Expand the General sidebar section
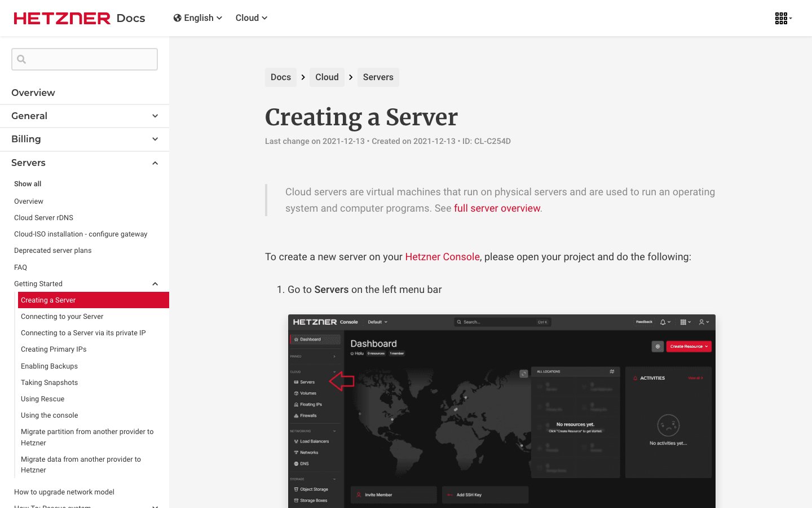Image resolution: width=812 pixels, height=508 pixels. 85,116
